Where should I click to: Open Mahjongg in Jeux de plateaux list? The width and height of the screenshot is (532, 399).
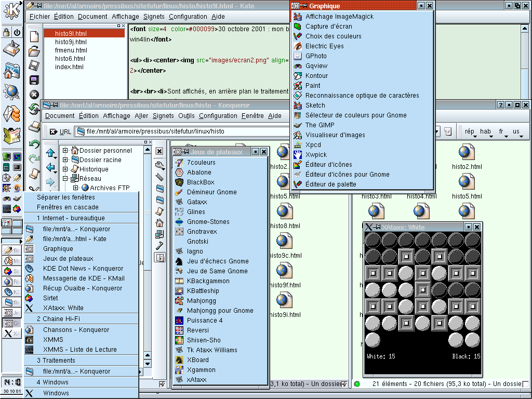[x=203, y=300]
